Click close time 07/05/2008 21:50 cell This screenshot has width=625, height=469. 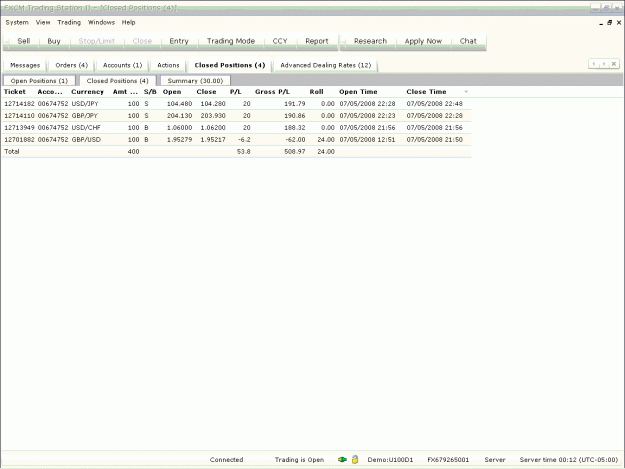434,139
